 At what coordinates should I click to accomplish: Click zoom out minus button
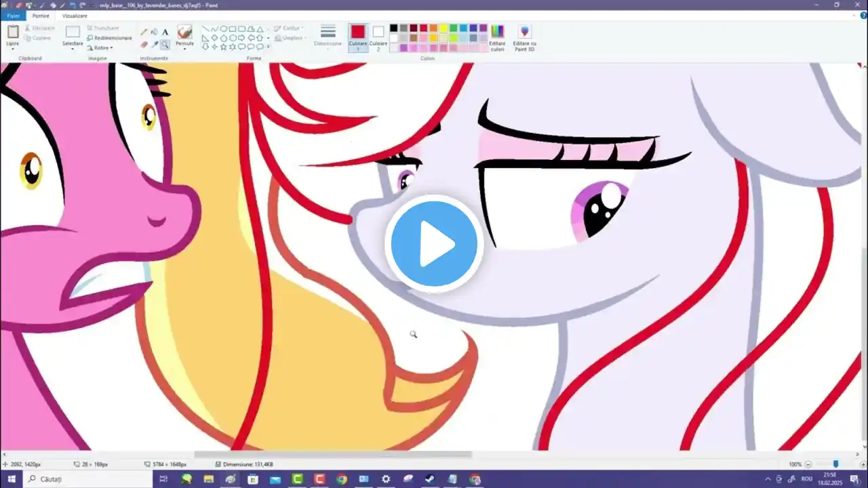pyautogui.click(x=808, y=464)
